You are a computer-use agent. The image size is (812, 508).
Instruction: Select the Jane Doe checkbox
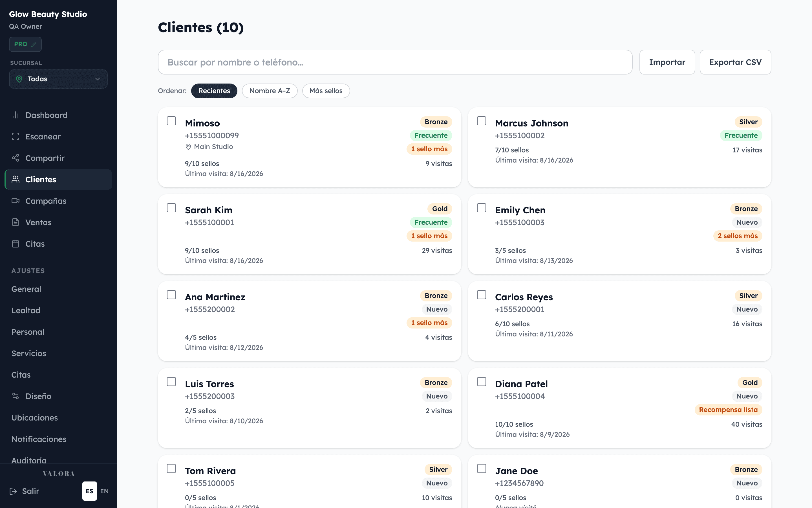tap(482, 469)
